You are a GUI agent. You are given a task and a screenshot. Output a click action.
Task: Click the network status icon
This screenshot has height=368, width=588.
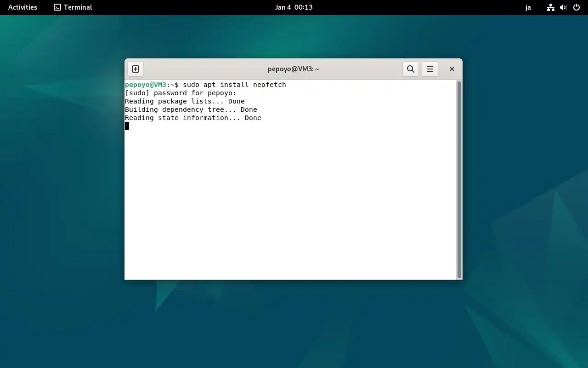click(551, 7)
